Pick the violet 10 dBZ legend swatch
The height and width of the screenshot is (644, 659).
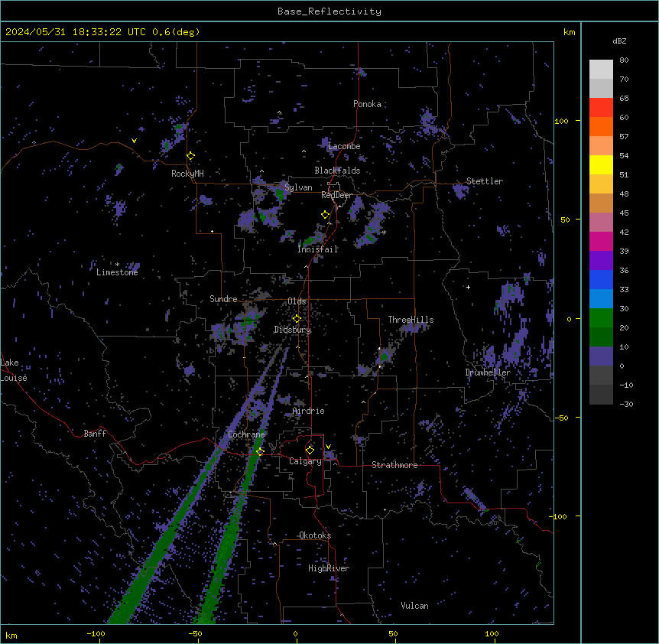(601, 356)
